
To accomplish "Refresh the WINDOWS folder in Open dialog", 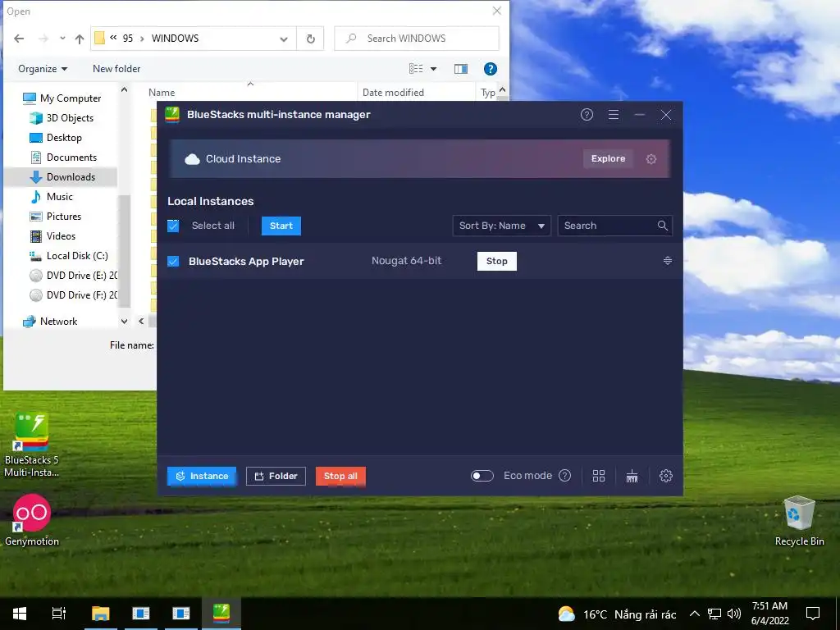I will [310, 39].
